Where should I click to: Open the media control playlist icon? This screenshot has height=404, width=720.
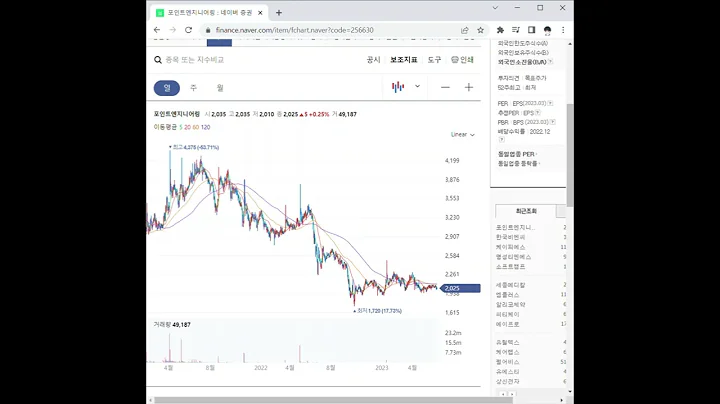click(x=516, y=30)
